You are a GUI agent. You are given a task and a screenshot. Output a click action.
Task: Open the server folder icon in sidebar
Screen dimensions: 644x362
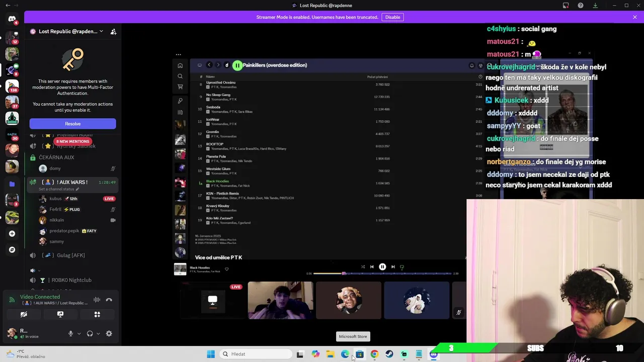tap(12, 184)
